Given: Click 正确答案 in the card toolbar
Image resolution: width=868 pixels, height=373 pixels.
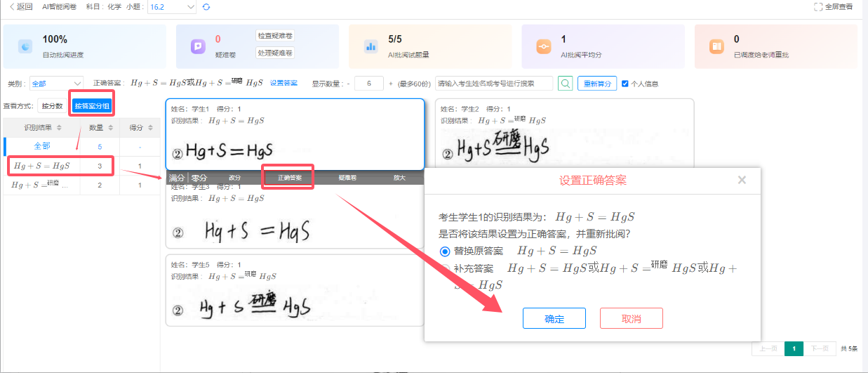Looking at the screenshot, I should click(x=289, y=178).
